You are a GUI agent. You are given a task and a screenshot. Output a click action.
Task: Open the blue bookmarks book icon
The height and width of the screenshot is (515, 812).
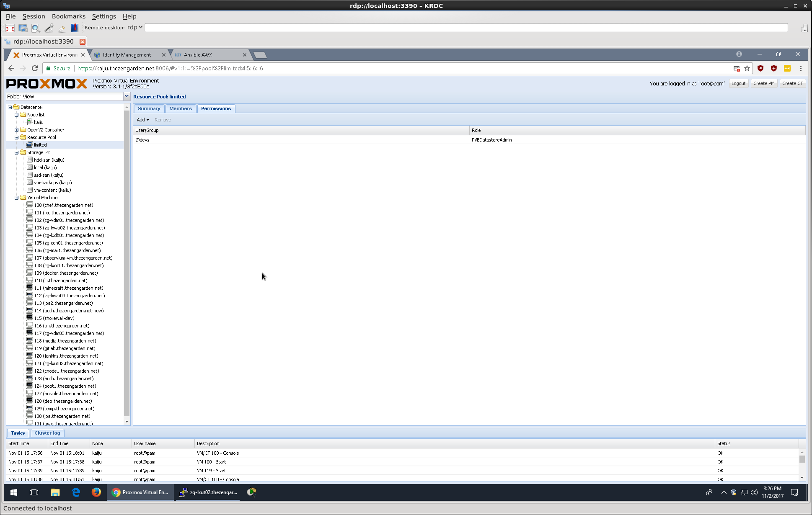[75, 28]
